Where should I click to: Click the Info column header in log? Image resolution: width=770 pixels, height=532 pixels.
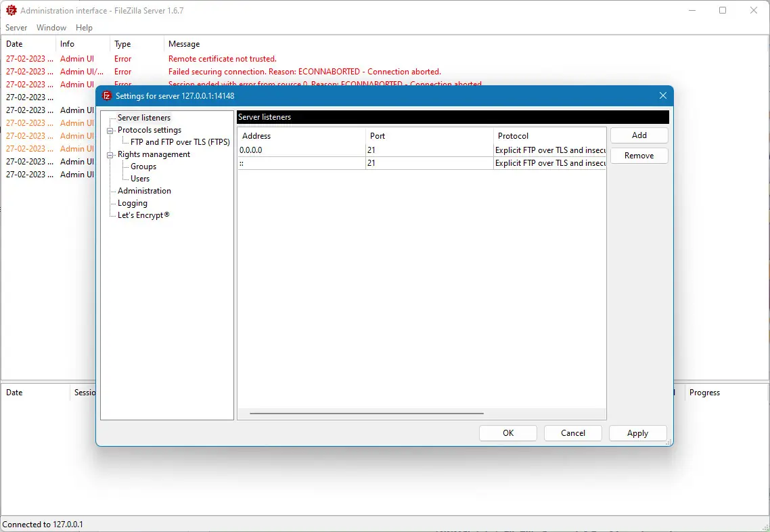coord(83,44)
